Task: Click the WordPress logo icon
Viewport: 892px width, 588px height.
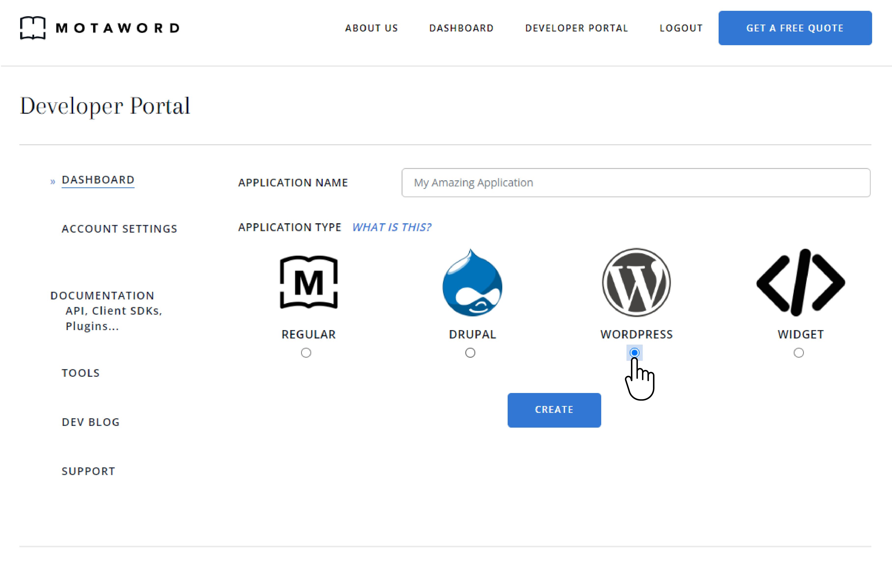Action: (x=636, y=282)
